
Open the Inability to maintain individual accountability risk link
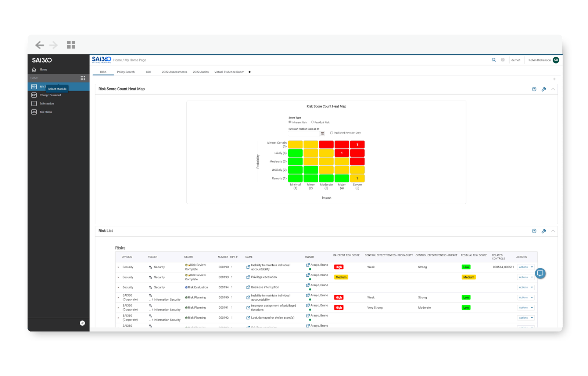(x=270, y=267)
